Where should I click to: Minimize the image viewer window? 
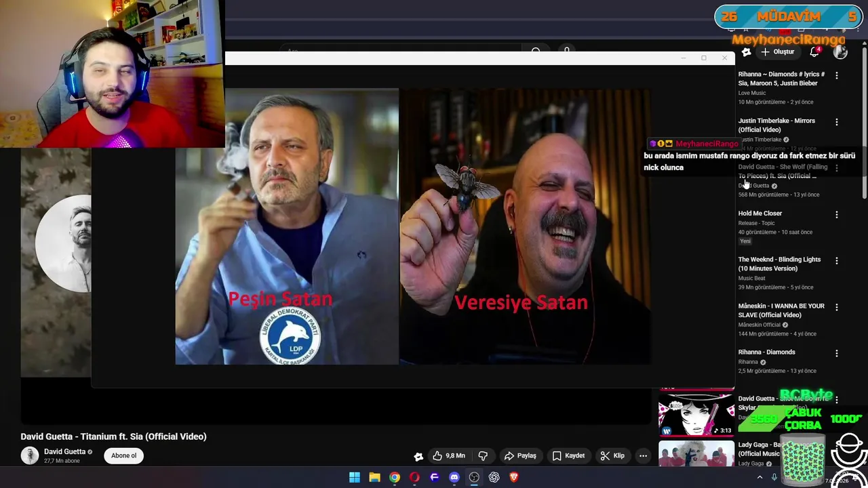tap(684, 58)
